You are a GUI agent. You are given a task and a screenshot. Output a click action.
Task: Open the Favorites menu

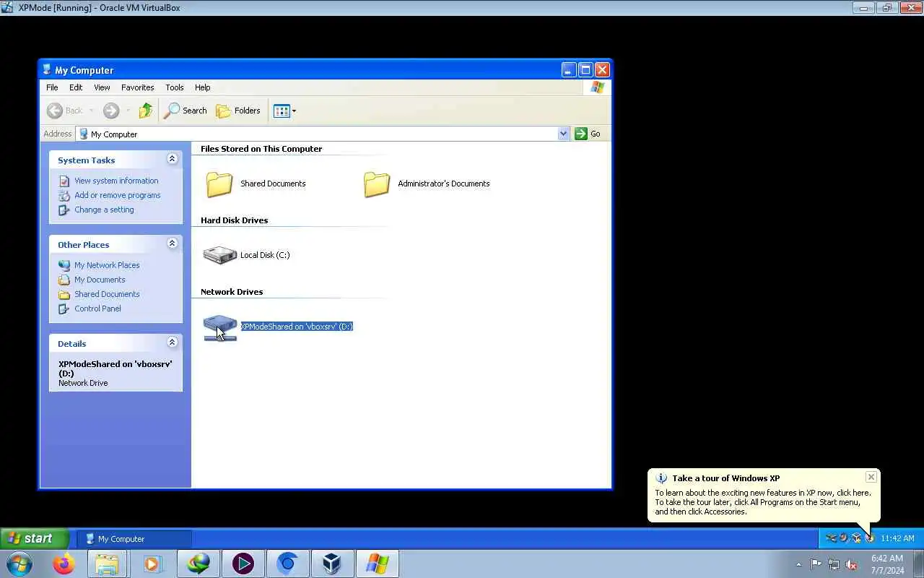click(x=137, y=87)
